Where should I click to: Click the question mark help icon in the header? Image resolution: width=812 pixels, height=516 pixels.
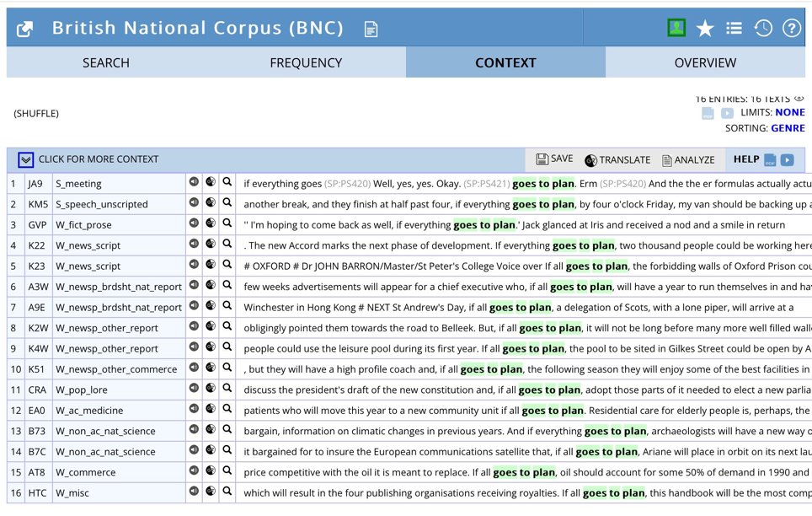coord(791,28)
